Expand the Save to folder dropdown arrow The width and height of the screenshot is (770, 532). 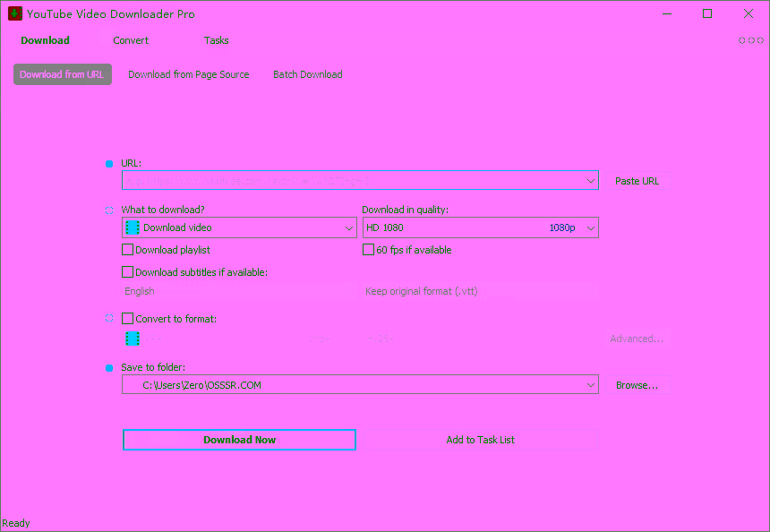591,385
